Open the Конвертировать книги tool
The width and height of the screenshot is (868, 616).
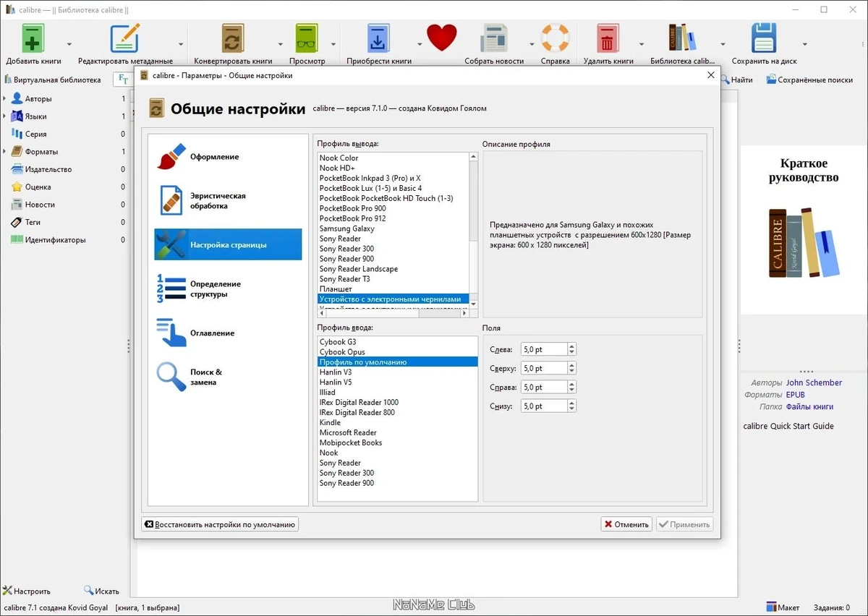pyautogui.click(x=233, y=38)
